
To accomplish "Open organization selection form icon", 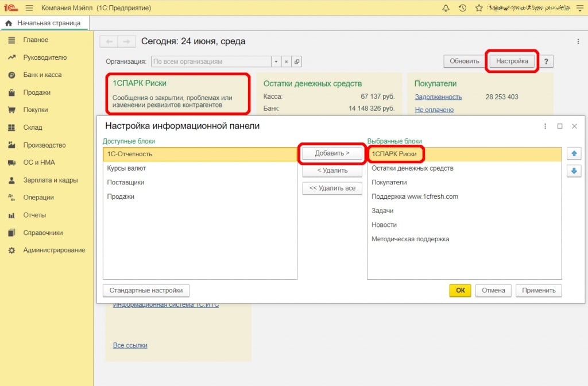I will pos(297,61).
